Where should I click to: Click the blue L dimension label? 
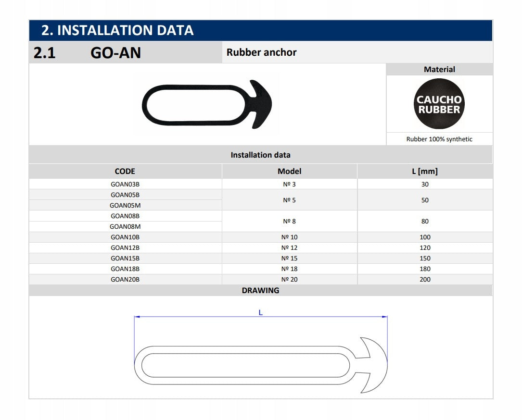tap(261, 312)
